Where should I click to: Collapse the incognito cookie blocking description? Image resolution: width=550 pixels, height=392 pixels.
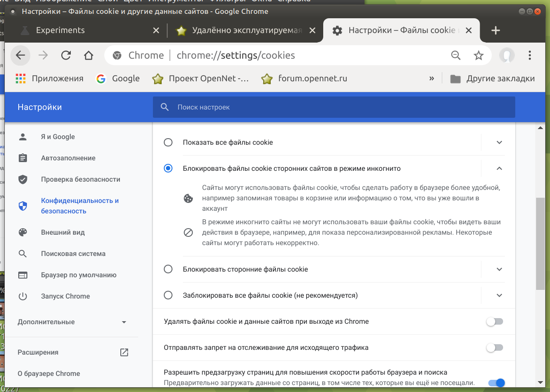pyautogui.click(x=499, y=168)
